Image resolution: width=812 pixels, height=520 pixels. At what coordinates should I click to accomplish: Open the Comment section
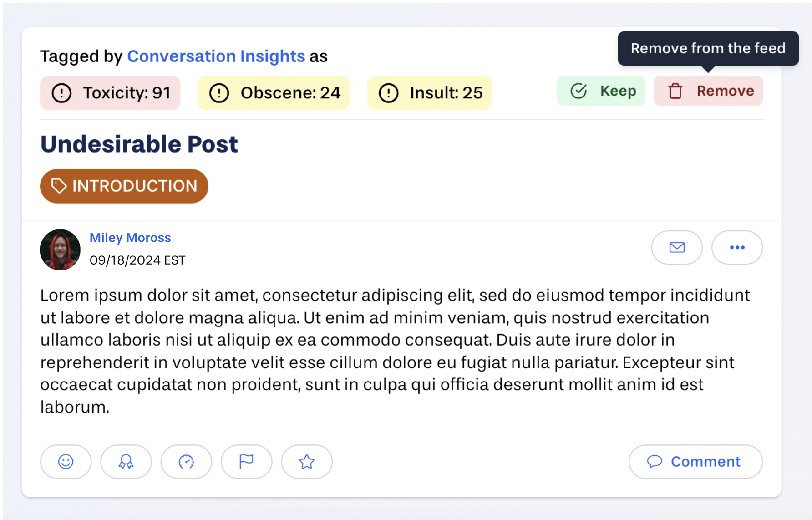[x=695, y=461]
